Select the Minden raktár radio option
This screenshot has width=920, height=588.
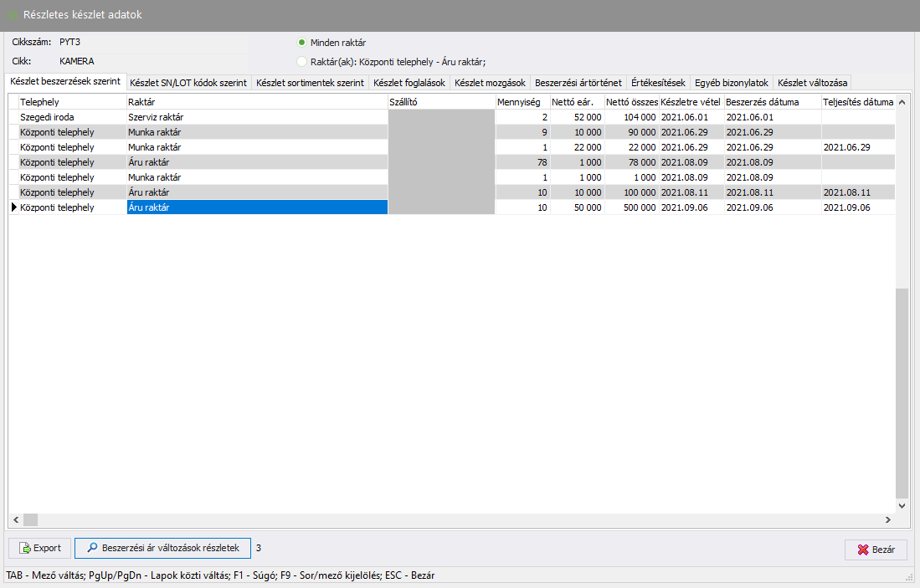[302, 43]
